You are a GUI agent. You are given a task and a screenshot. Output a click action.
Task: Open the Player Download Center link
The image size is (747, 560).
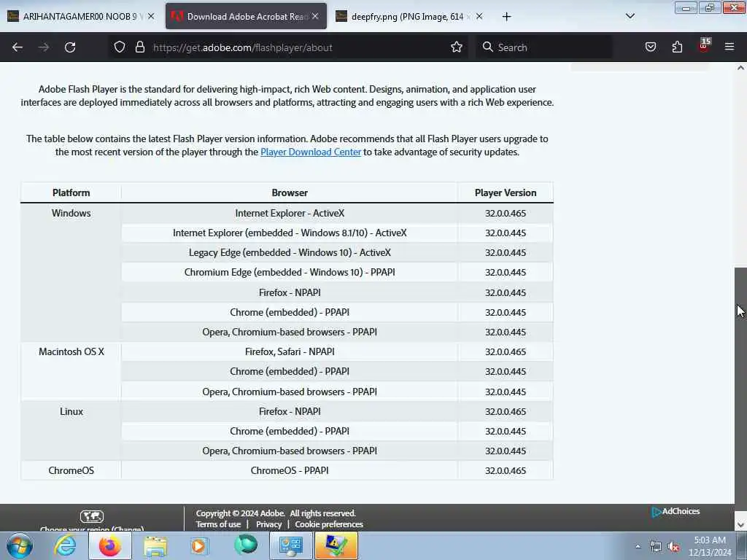(x=311, y=152)
